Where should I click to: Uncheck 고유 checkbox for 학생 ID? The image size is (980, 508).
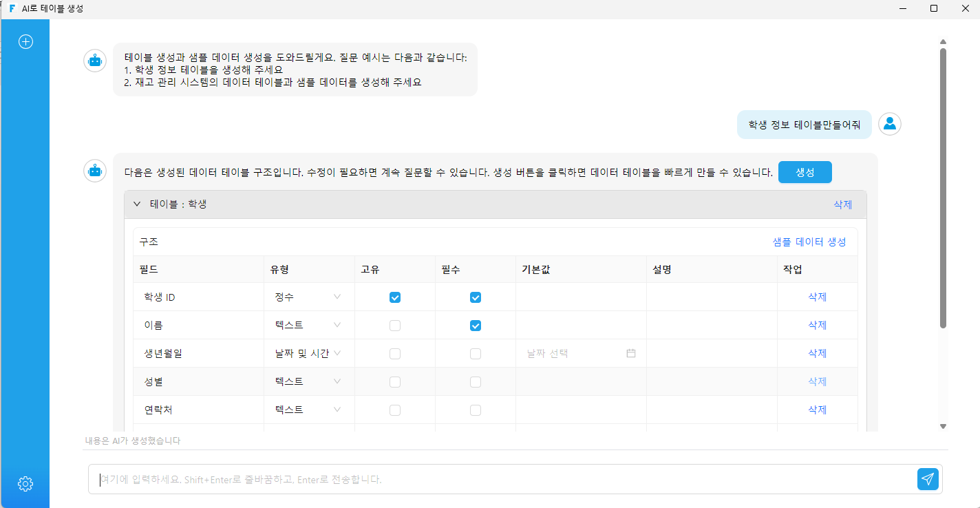pyautogui.click(x=395, y=297)
